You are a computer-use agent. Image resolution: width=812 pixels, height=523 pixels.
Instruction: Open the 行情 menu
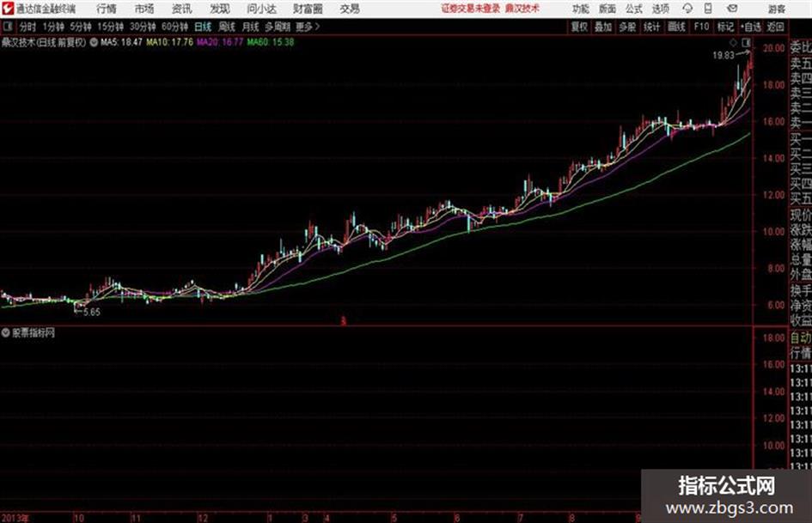(x=107, y=9)
